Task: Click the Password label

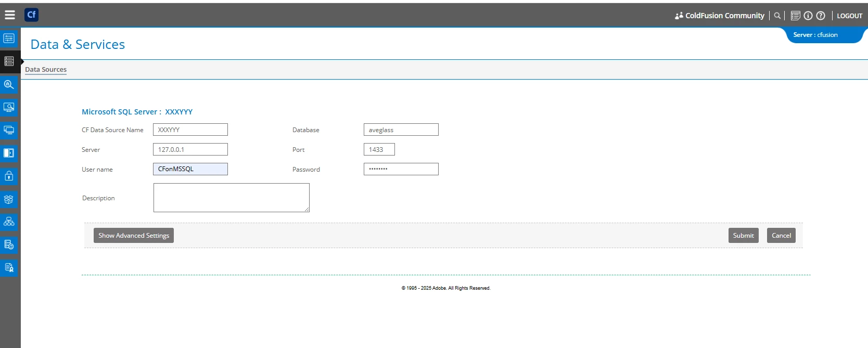Action: [x=306, y=170]
